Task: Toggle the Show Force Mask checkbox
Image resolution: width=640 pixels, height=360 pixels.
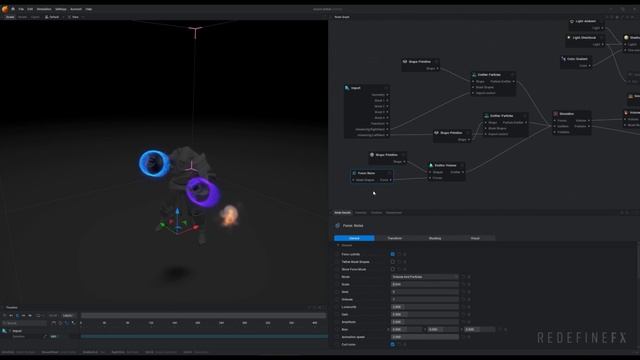Action: [x=392, y=269]
